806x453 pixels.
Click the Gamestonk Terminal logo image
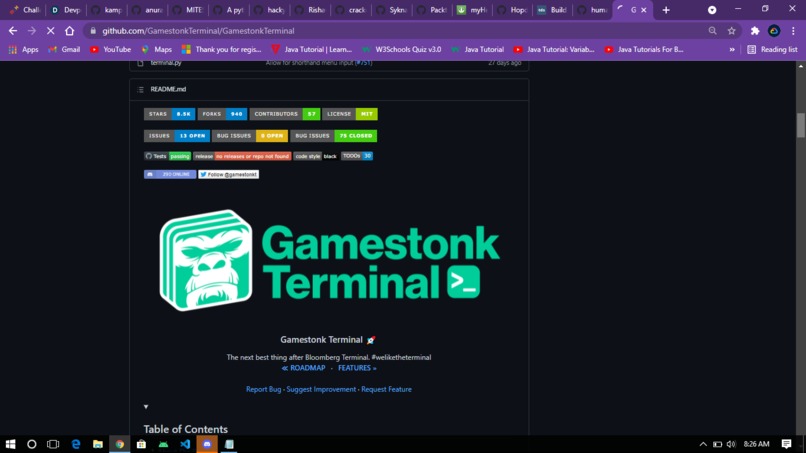[329, 260]
